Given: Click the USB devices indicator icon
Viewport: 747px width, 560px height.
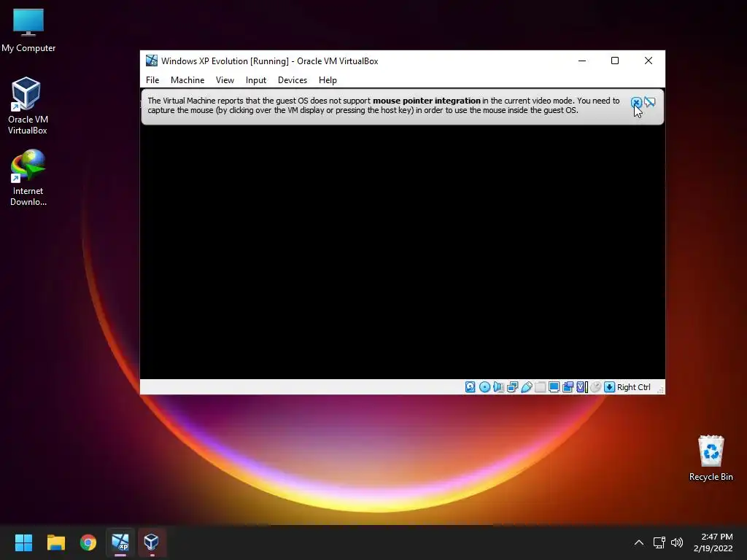Looking at the screenshot, I should click(x=527, y=387).
